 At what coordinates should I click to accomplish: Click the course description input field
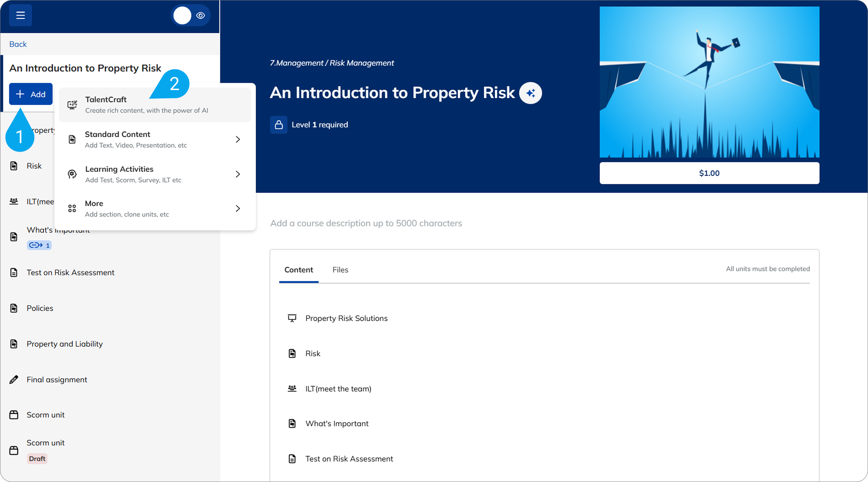pyautogui.click(x=366, y=223)
